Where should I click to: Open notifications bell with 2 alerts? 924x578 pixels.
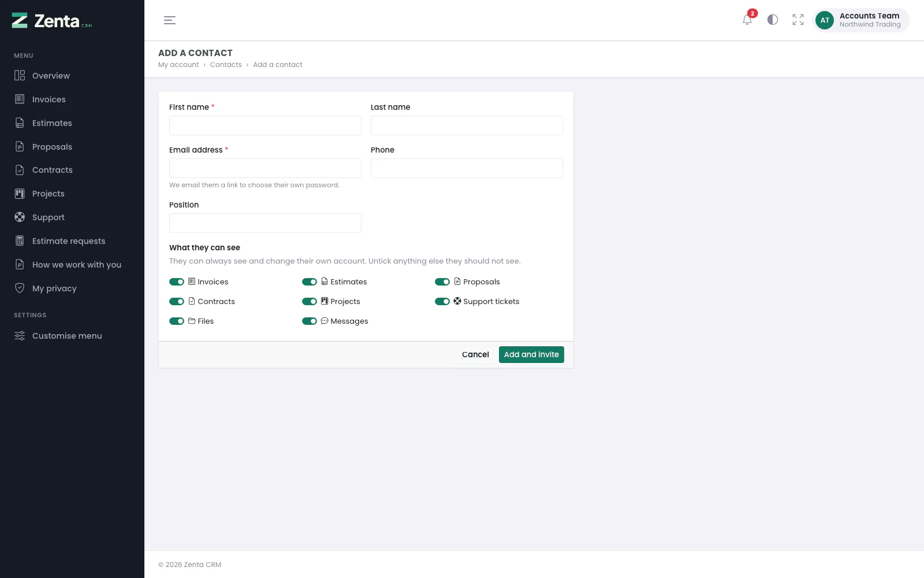tap(747, 20)
